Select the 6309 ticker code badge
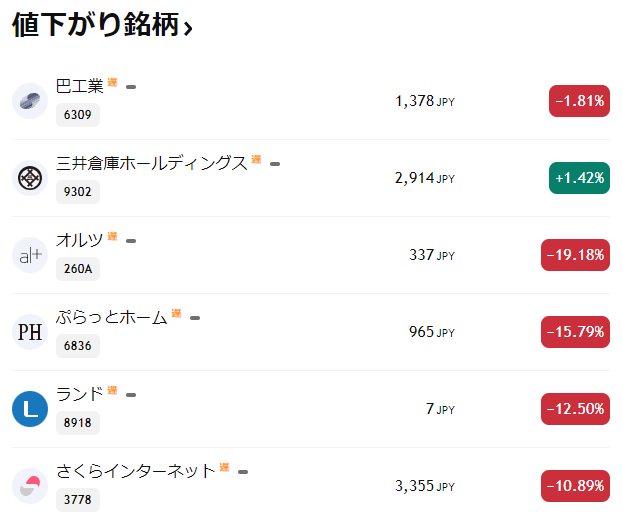The width and height of the screenshot is (623, 518). pos(77,115)
